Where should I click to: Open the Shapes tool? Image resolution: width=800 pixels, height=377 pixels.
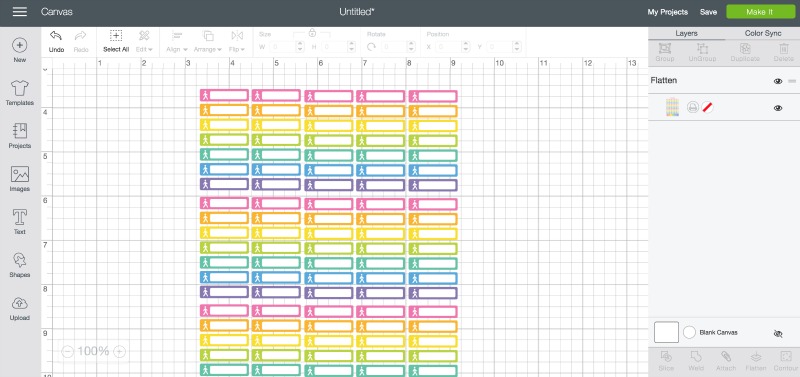point(20,260)
